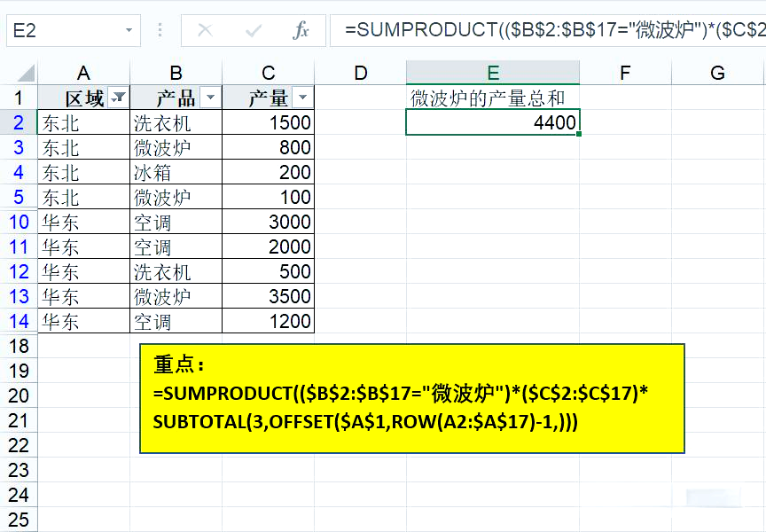Click cell with value 800

pos(269,147)
